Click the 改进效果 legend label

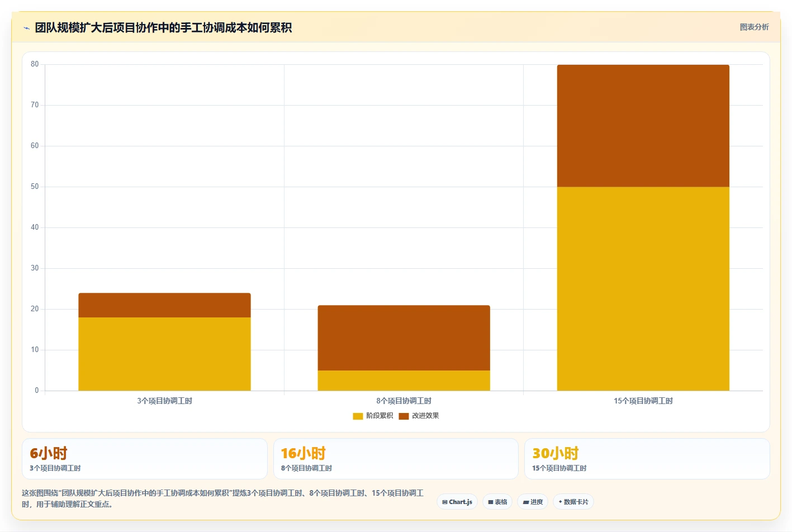[425, 416]
